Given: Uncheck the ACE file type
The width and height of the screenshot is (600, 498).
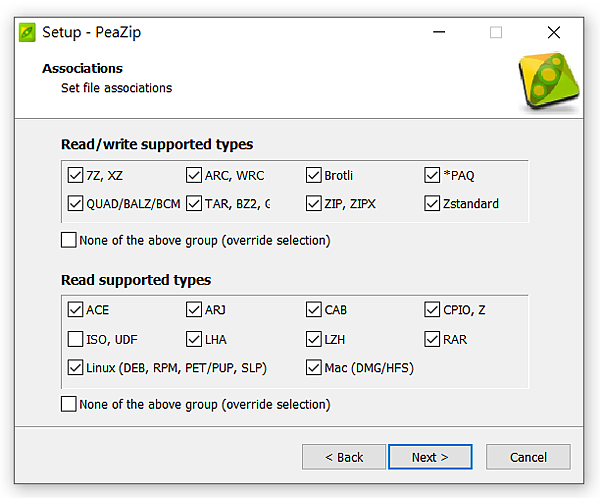Looking at the screenshot, I should [x=75, y=309].
